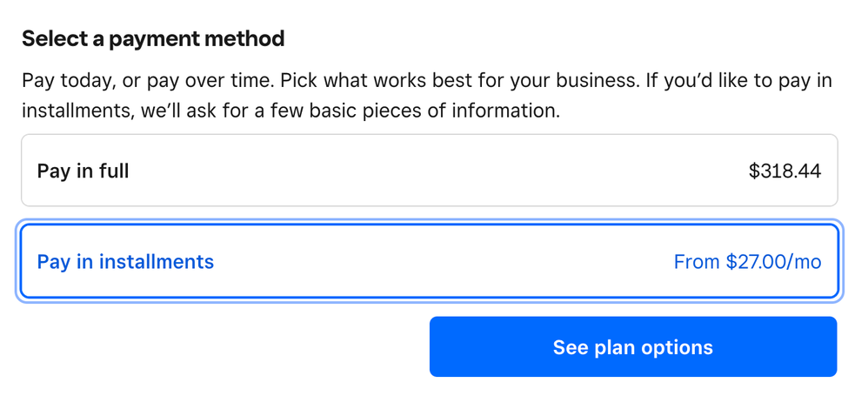Click the "$27.00/mo" monthly rate
Image resolution: width=868 pixels, height=416 pixels.
[773, 262]
